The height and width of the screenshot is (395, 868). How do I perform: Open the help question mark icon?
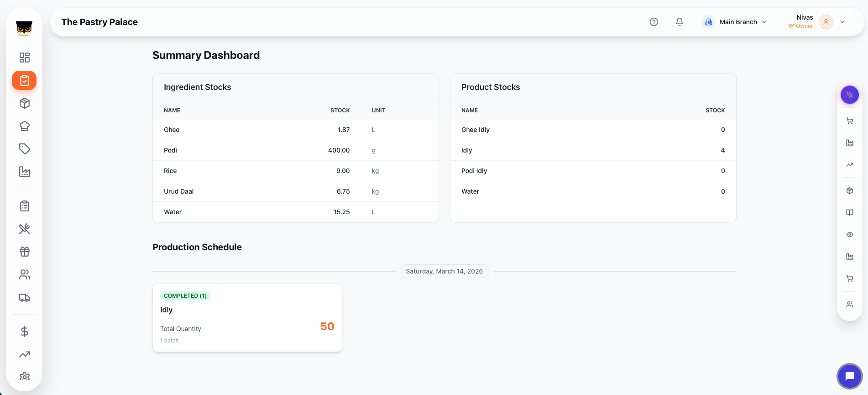click(654, 22)
